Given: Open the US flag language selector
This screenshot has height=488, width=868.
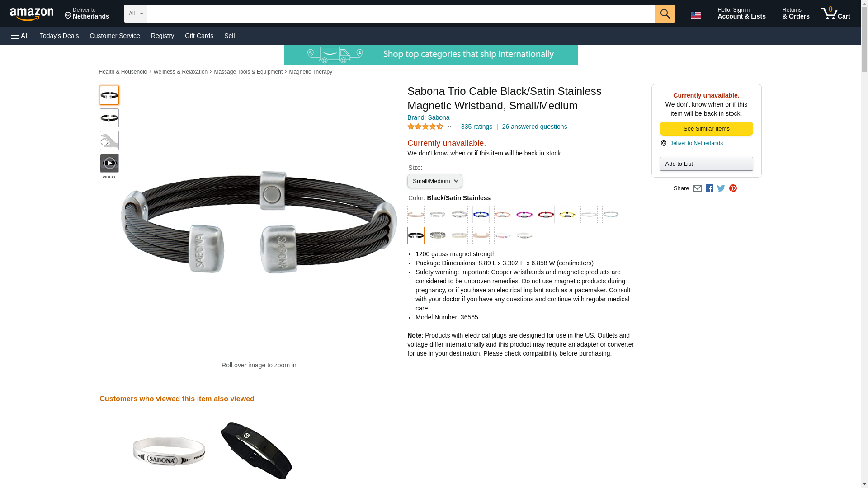Looking at the screenshot, I should [x=695, y=15].
